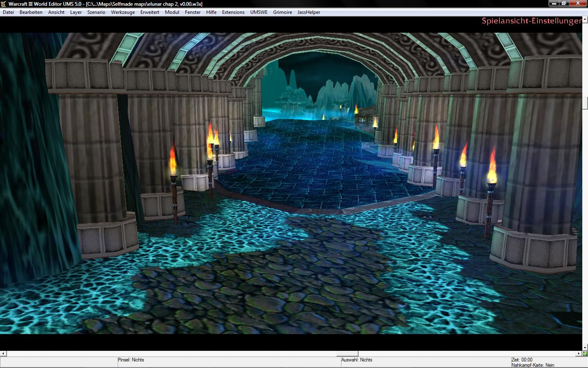Image resolution: width=588 pixels, height=368 pixels.
Task: Open the Fenster menu
Action: click(193, 12)
